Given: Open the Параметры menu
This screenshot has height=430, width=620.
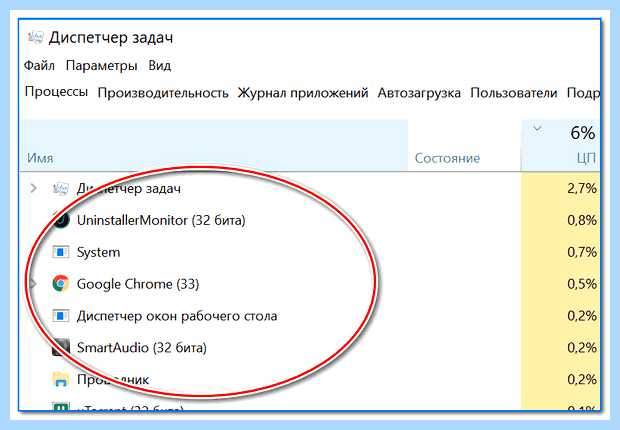Looking at the screenshot, I should tap(102, 65).
